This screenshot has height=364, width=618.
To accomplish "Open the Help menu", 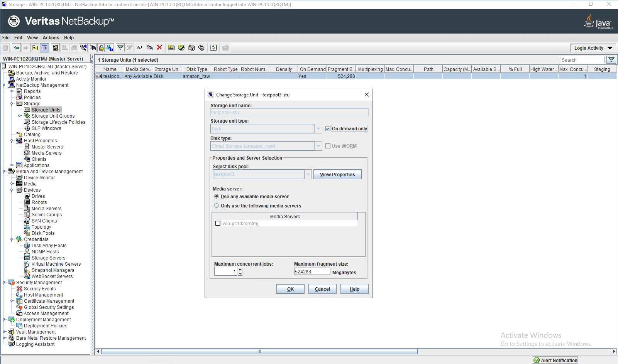I will point(69,38).
